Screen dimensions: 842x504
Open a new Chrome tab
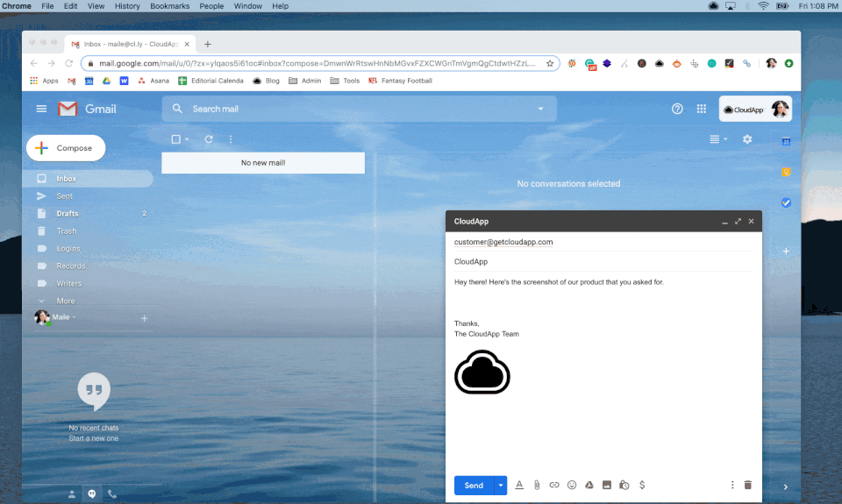pyautogui.click(x=208, y=44)
